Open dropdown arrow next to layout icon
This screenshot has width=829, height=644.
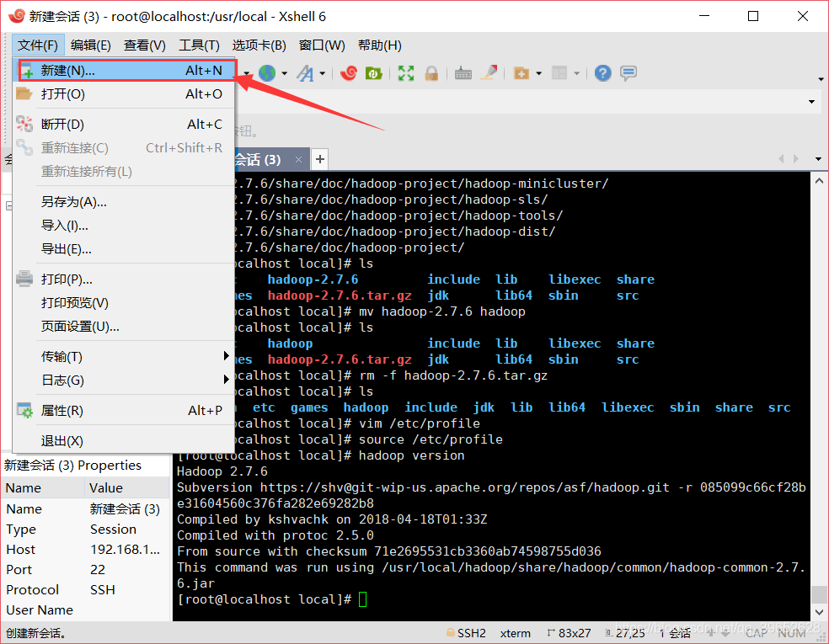tap(577, 73)
